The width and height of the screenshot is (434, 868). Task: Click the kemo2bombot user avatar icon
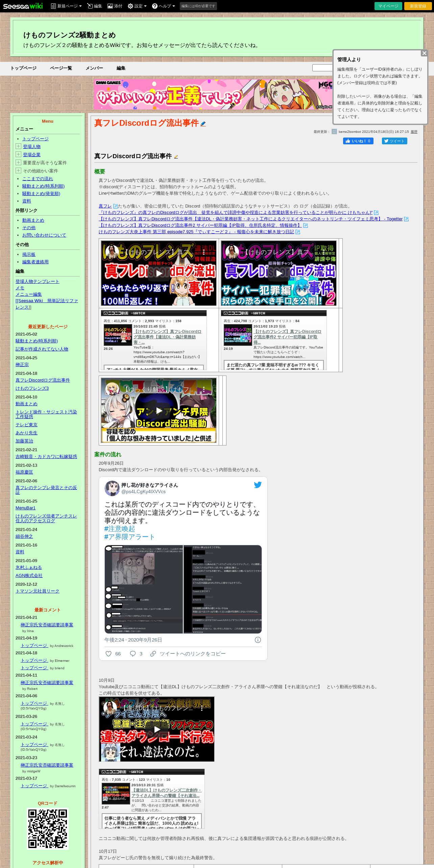[334, 131]
